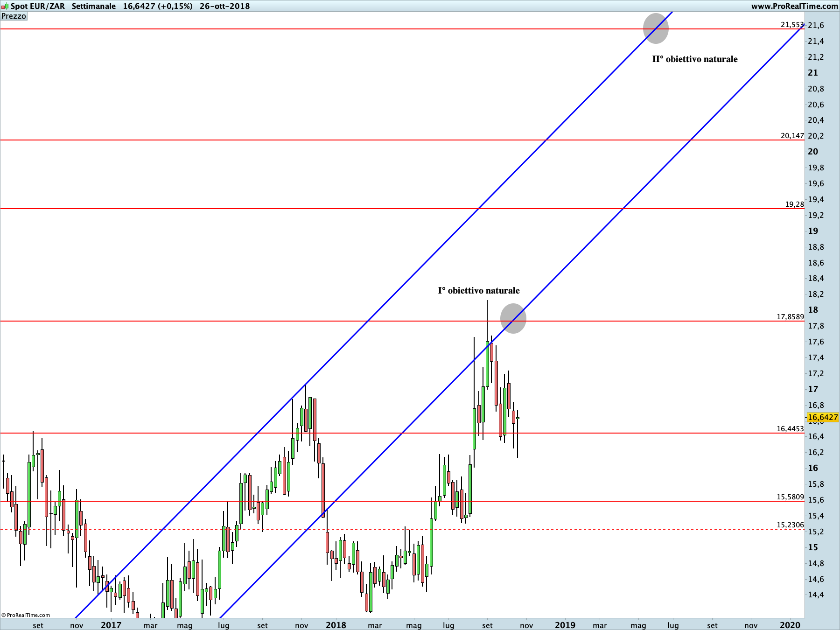Screen dimensions: 840x630
Task: Click the 2017 label on time axis
Action: click(x=111, y=625)
